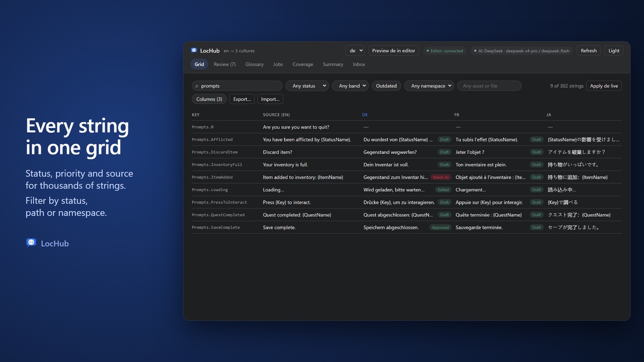Click Apply de live button
Screen dimensions: 644x362
[604, 86]
